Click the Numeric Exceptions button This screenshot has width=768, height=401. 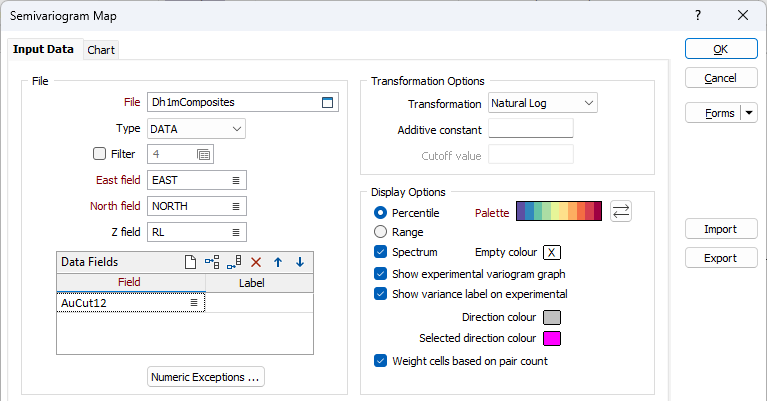click(x=206, y=377)
